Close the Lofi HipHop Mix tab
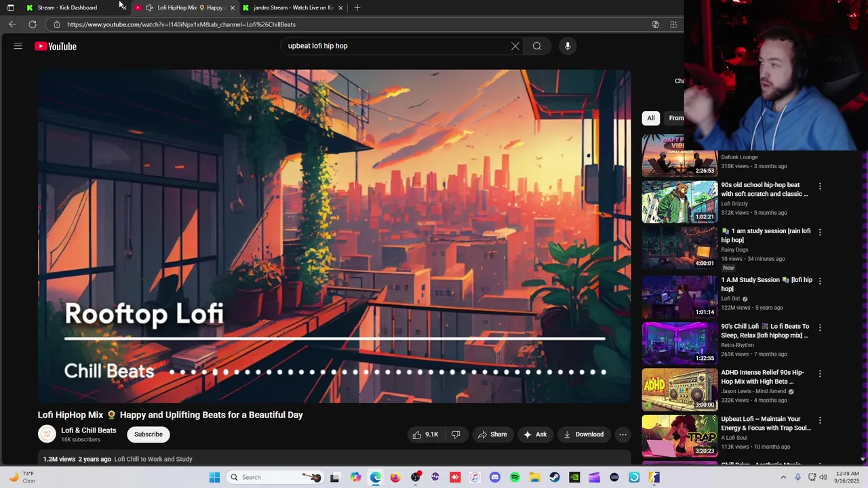Viewport: 868px width, 488px height. (233, 7)
